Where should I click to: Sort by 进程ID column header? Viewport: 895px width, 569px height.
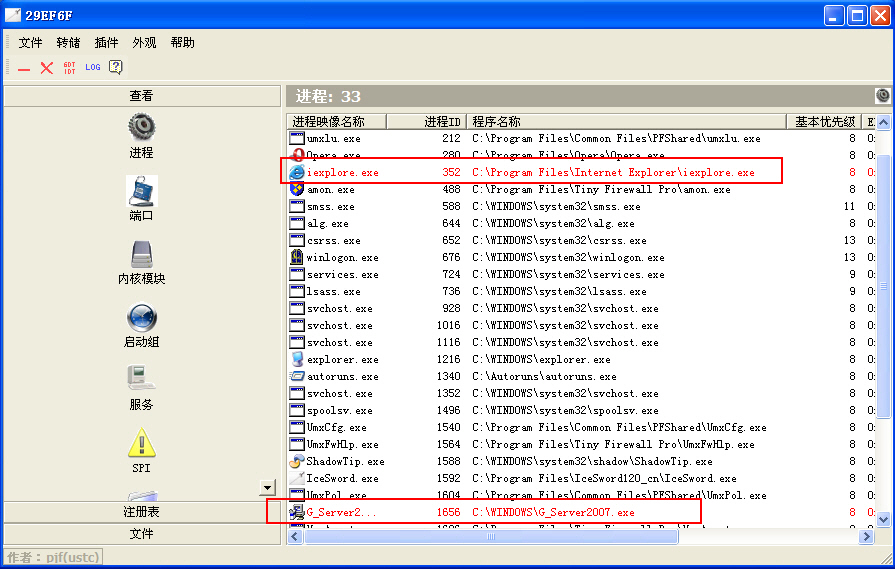point(426,122)
